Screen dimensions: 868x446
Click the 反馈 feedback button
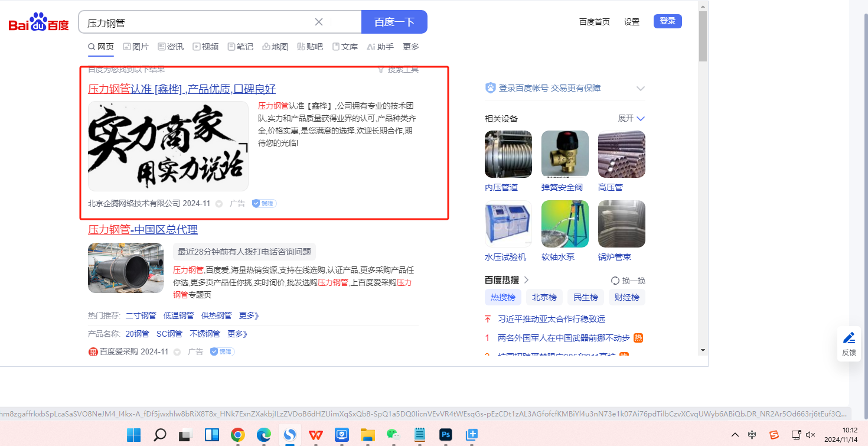(849, 344)
